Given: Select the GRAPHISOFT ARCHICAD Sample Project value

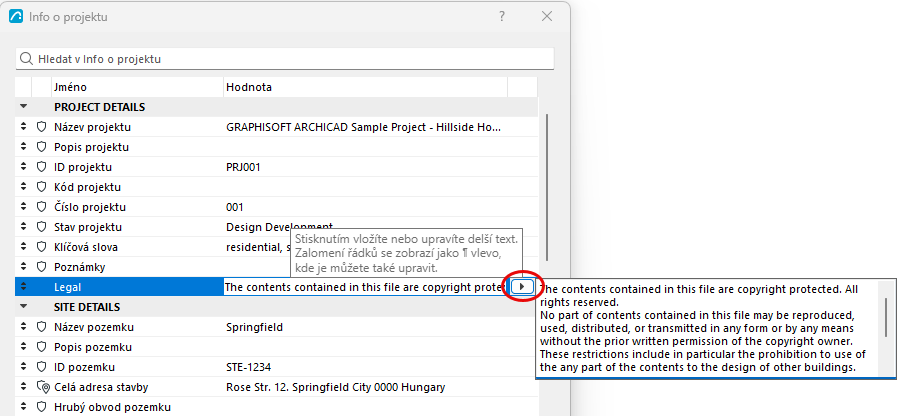Looking at the screenshot, I should (364, 127).
